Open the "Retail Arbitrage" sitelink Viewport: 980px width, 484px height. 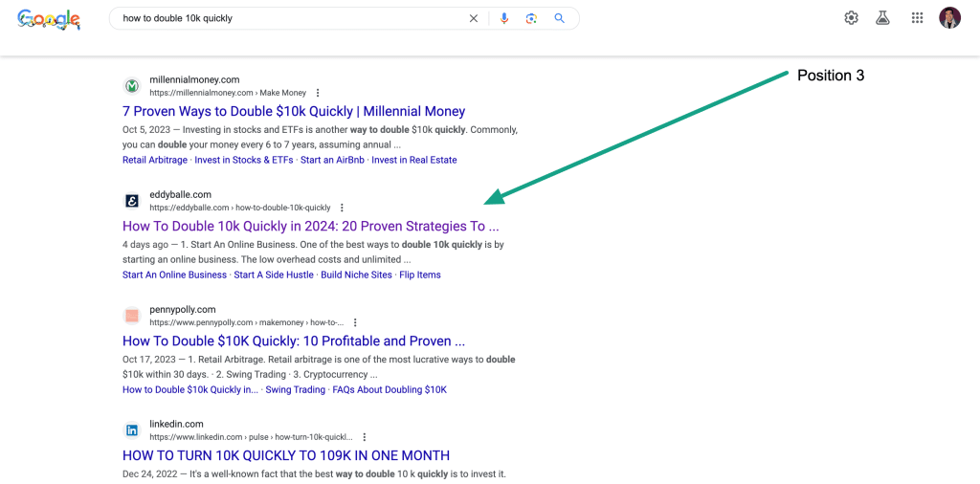pyautogui.click(x=154, y=160)
